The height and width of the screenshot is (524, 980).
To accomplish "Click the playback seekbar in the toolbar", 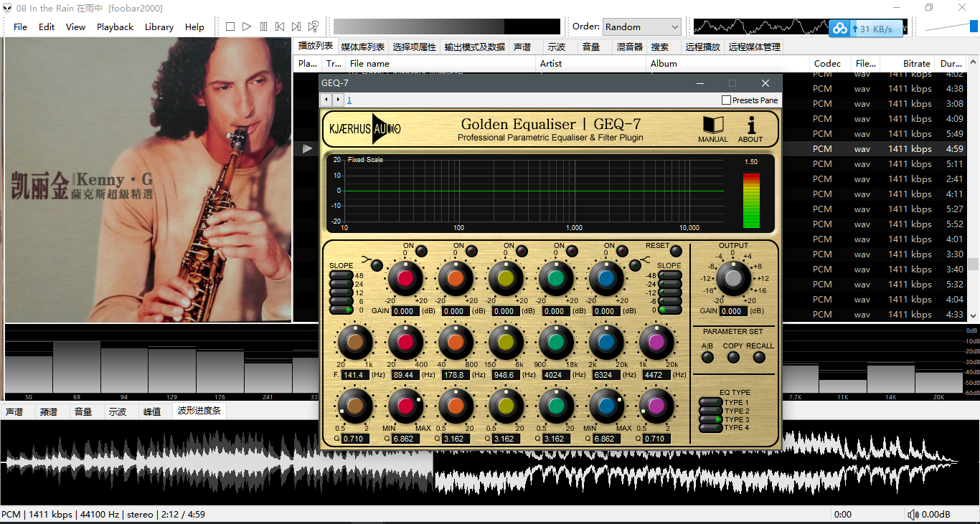I will (x=446, y=27).
